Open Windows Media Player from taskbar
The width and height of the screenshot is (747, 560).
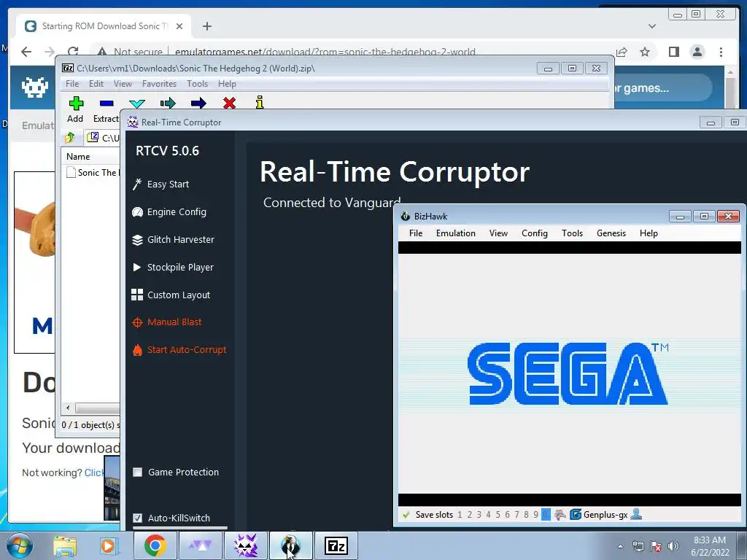(x=108, y=546)
